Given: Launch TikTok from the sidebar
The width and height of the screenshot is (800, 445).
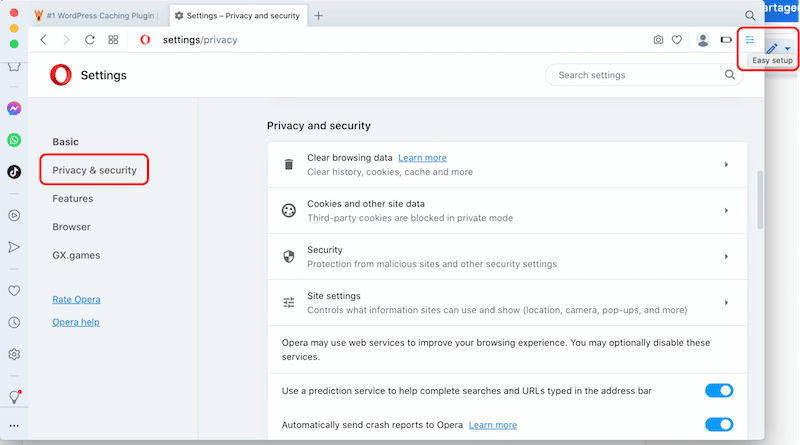Looking at the screenshot, I should [14, 171].
